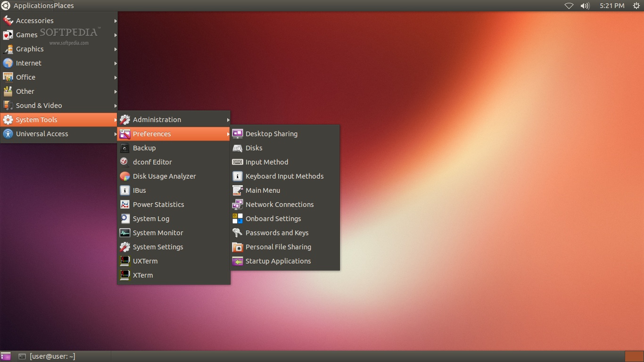Expand the Other submenu arrow

pos(115,91)
